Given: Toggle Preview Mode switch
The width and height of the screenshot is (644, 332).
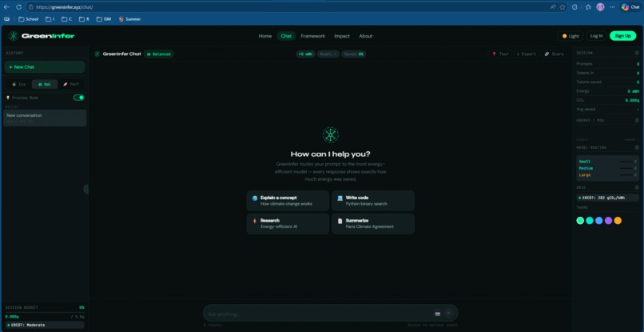Looking at the screenshot, I should pyautogui.click(x=79, y=98).
